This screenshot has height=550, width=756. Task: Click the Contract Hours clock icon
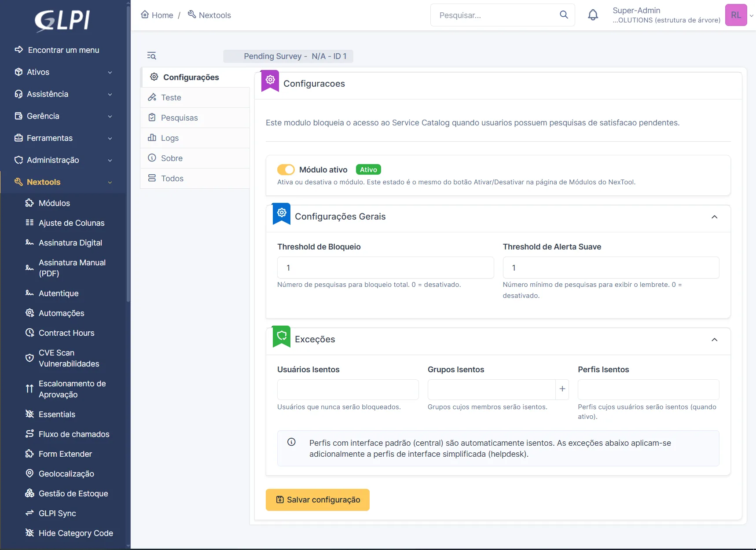(29, 333)
